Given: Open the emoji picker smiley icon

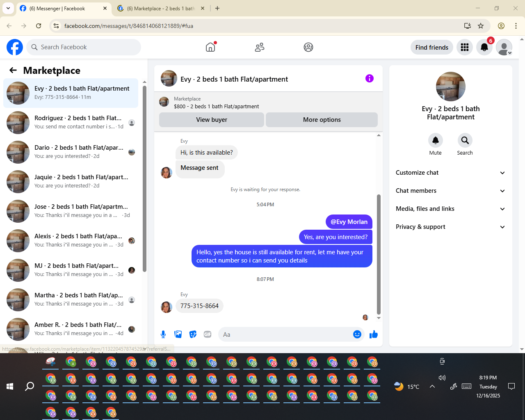Looking at the screenshot, I should (357, 334).
